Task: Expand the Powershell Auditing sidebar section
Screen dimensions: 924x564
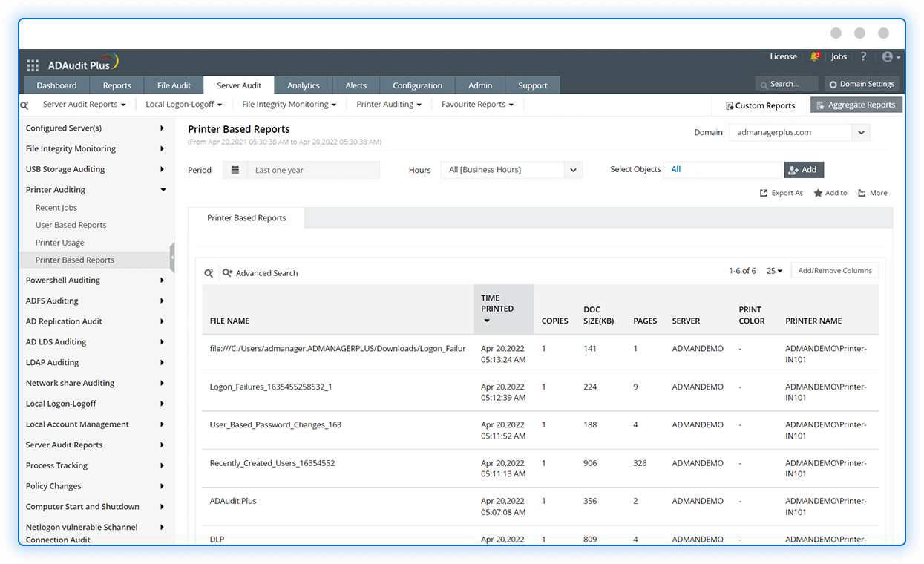Action: (163, 281)
